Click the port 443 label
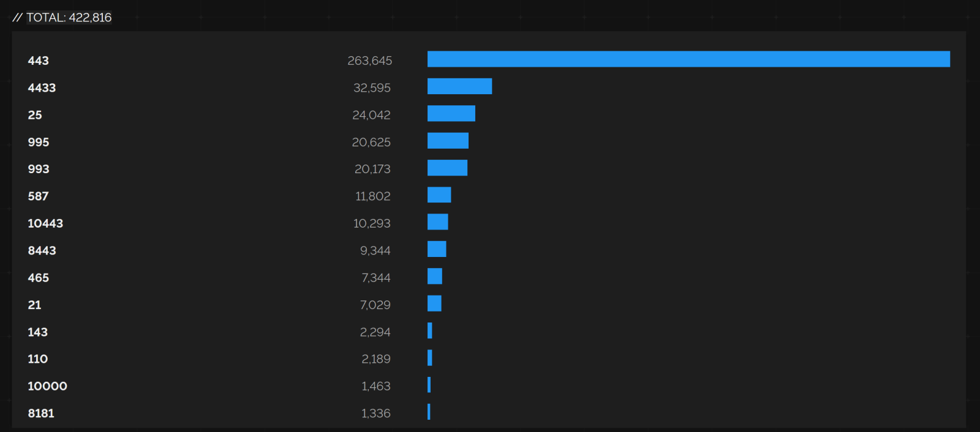Viewport: 980px width, 432px height. (38, 61)
